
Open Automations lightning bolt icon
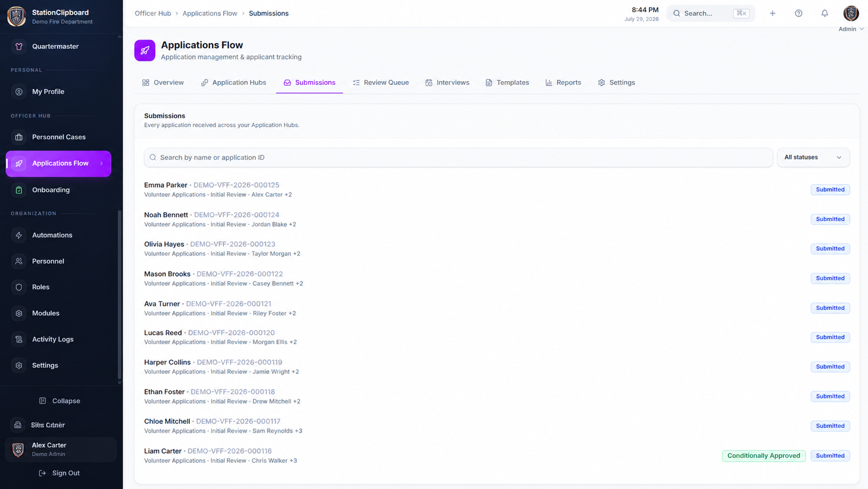pos(19,235)
